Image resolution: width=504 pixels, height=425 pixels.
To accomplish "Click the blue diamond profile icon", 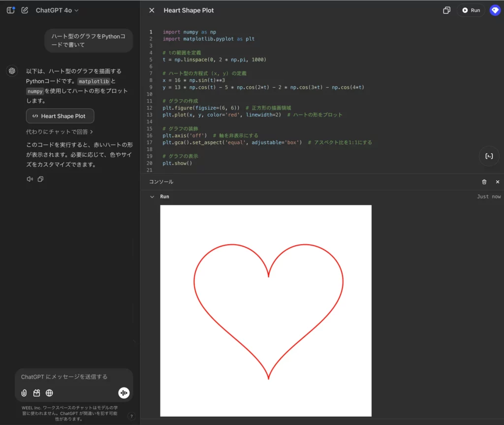I will point(495,10).
